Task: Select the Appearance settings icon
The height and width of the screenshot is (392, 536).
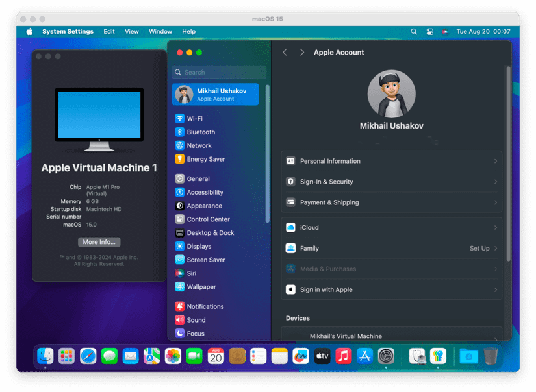Action: [x=181, y=206]
